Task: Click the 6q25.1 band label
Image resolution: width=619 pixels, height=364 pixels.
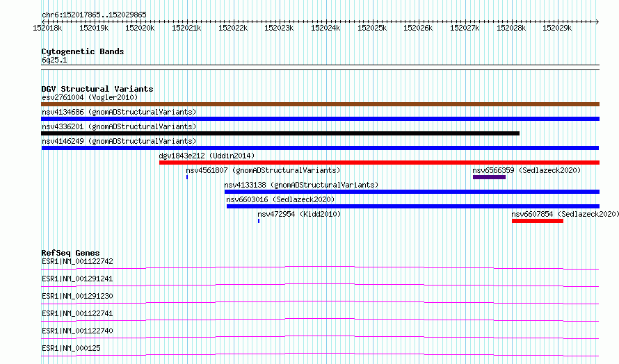Action: pos(54,60)
